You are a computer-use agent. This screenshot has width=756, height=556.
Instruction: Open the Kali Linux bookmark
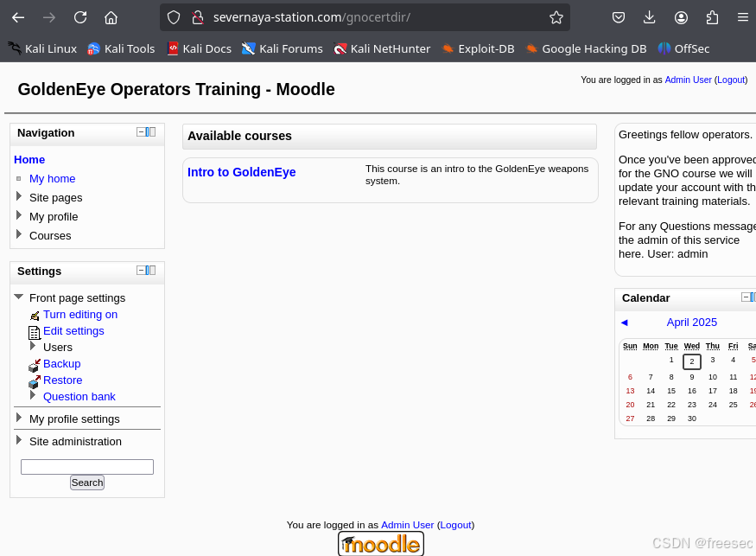(42, 48)
